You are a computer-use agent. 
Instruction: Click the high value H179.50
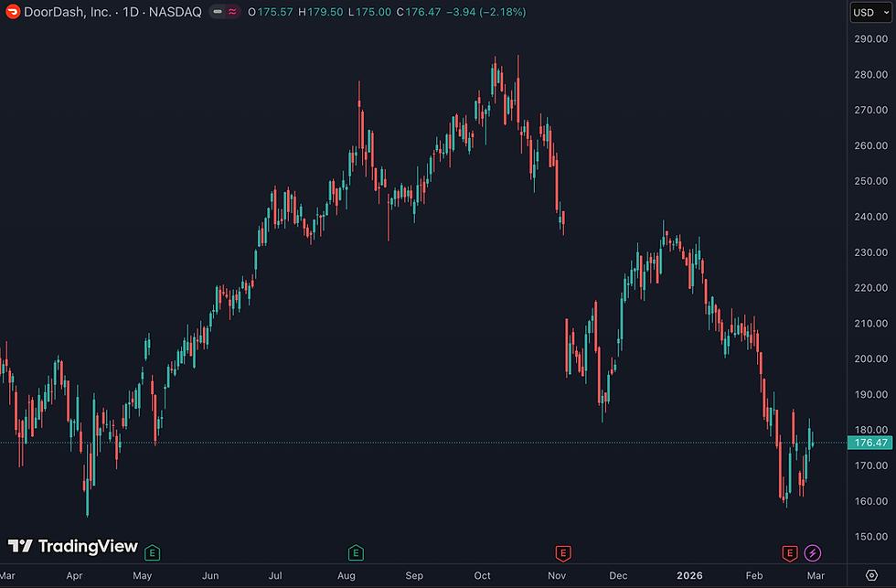click(x=321, y=12)
